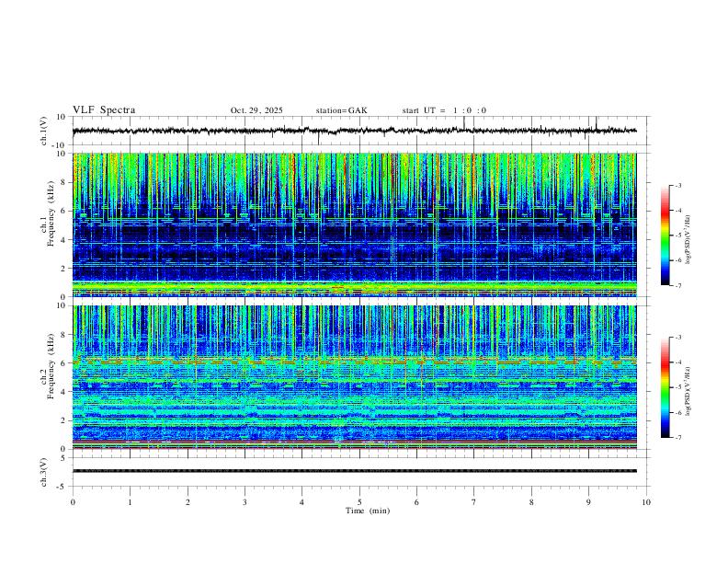Click the lower color scale bar for ch.2
728x563 pixels.
click(x=665, y=387)
